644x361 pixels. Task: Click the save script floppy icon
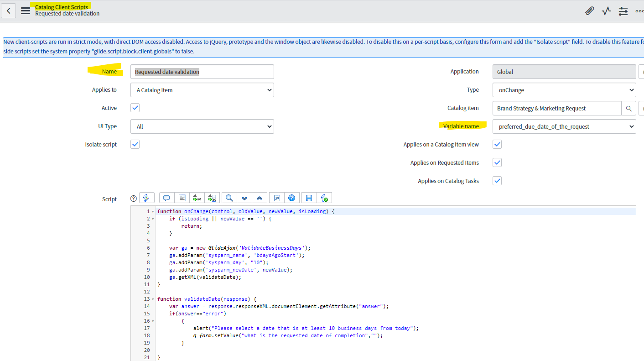[x=309, y=198]
